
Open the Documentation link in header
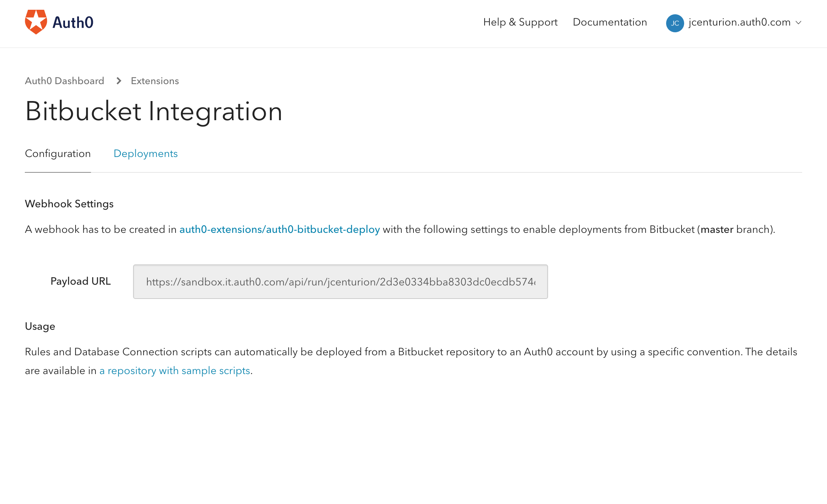click(610, 22)
